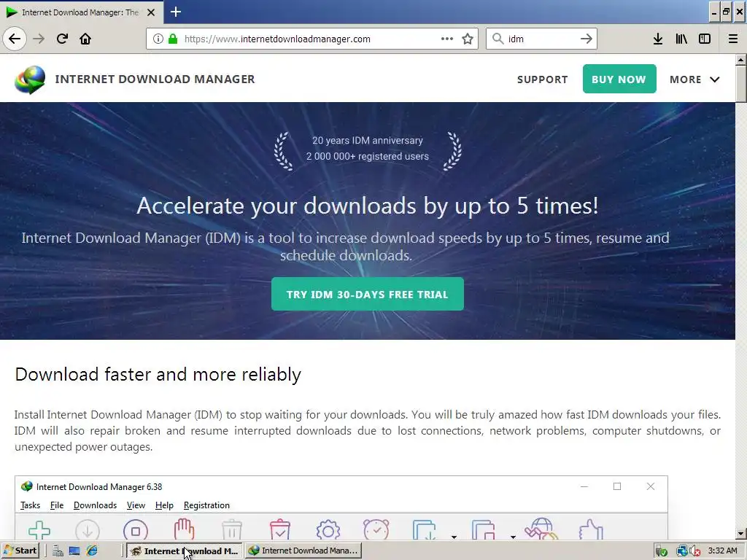
Task: Click the INTERNET DOWNLOAD MANAGER site title
Action: click(x=155, y=79)
